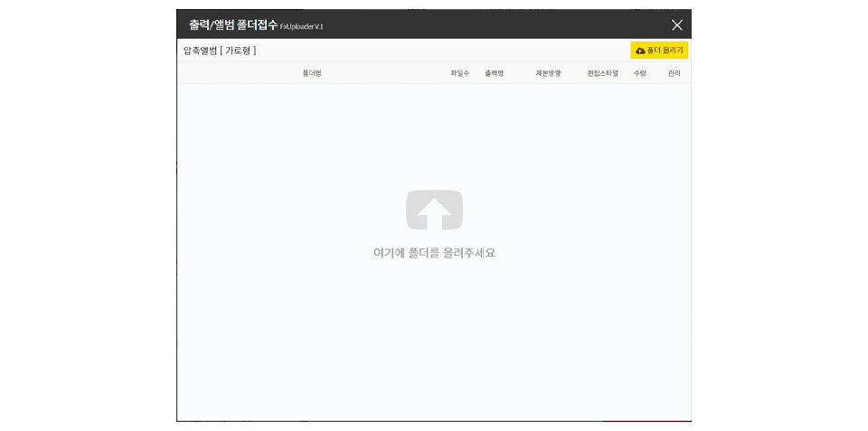Screen dimensions: 868x431
Task: Click the large upload arrow icon
Action: point(434,210)
